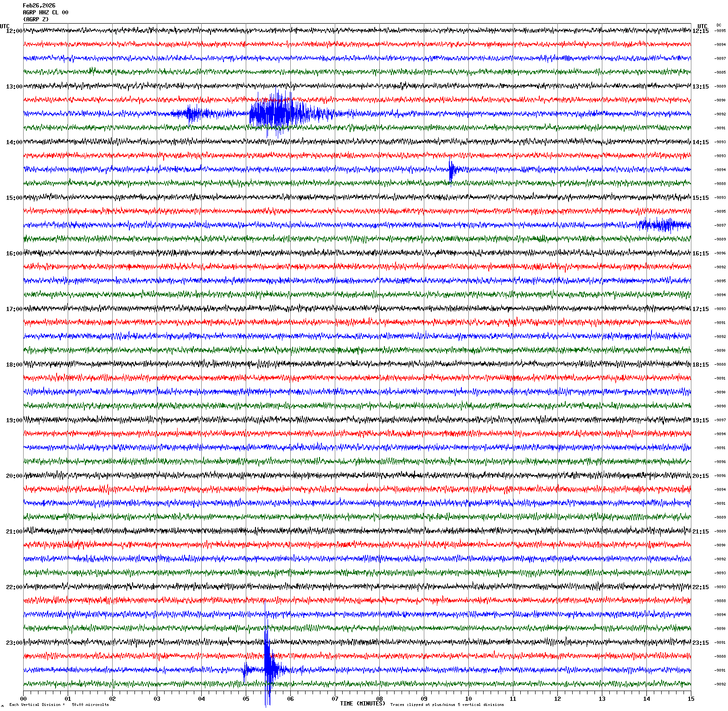Select the large clipped event on the 23:30 blue trace
Viewport: 728px width, 711px height.
coord(268,667)
